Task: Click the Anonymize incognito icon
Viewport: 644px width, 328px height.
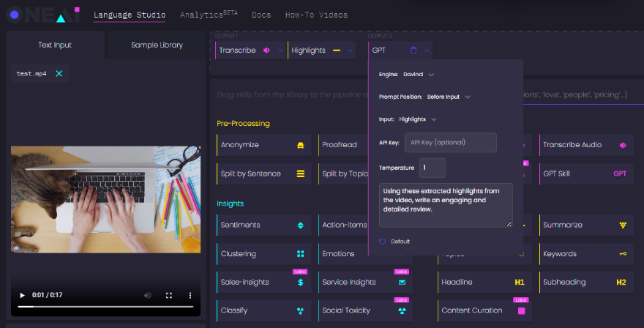Action: click(301, 145)
